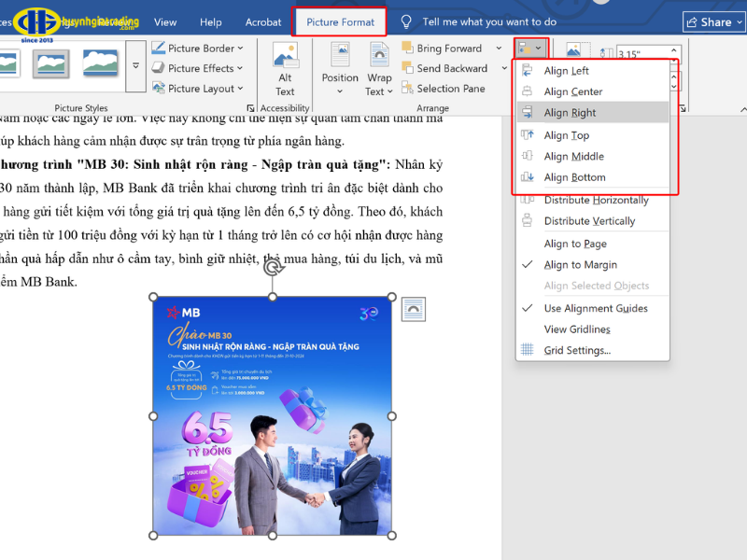
Task: Click the Picture Border pencil icon
Action: tap(158, 48)
